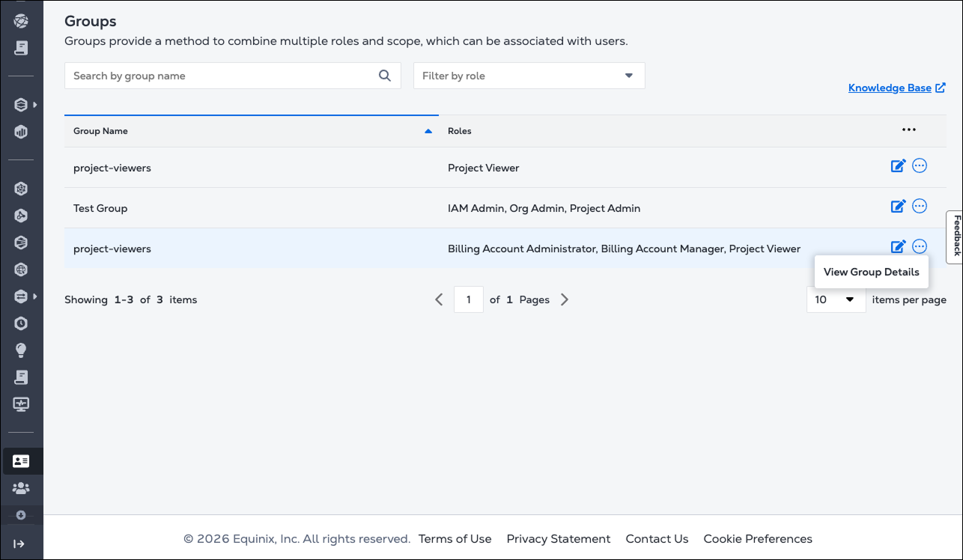Viewport: 963px width, 560px height.
Task: Open the Filter by role dropdown
Action: (x=529, y=76)
